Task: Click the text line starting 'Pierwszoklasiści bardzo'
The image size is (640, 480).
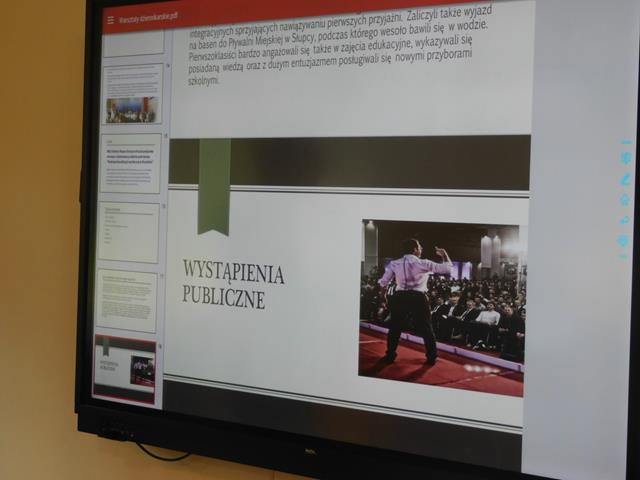Action: (331, 48)
